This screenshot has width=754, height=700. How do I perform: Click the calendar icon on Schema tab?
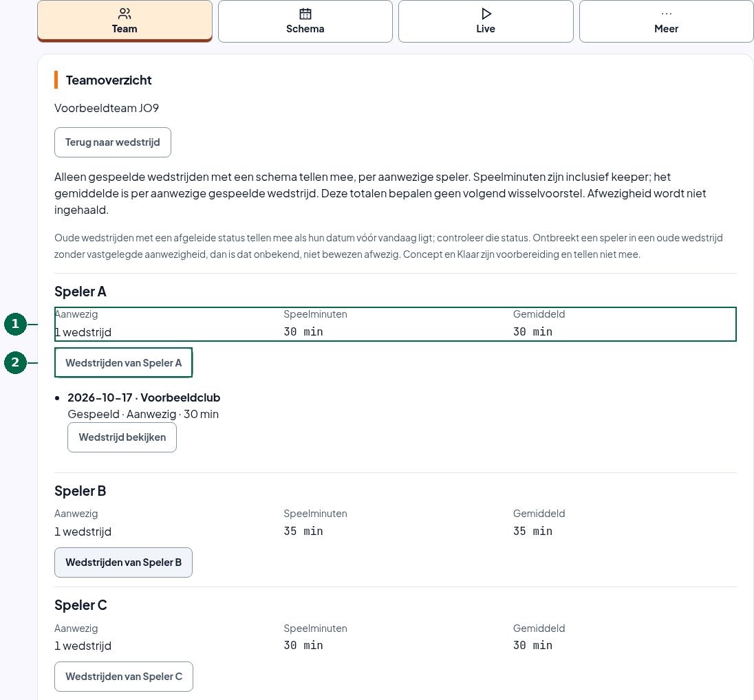(x=305, y=14)
